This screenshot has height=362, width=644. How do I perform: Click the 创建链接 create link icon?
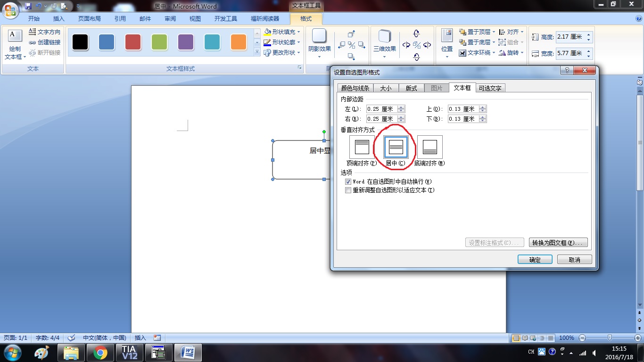pyautogui.click(x=33, y=42)
